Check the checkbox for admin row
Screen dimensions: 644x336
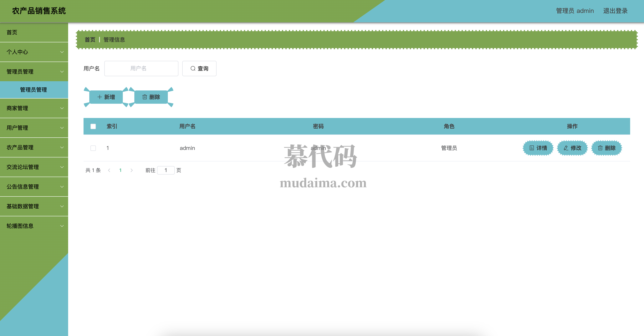coord(93,148)
